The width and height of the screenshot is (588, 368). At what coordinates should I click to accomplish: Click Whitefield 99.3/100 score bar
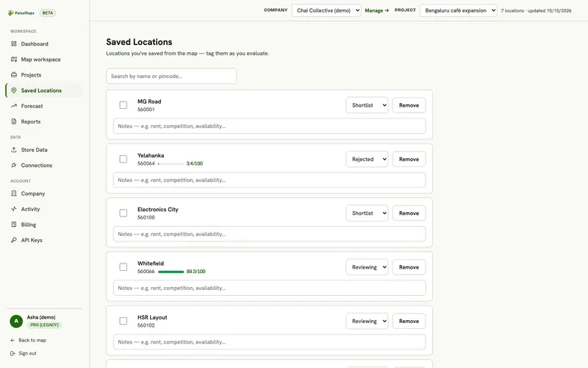[x=171, y=272]
